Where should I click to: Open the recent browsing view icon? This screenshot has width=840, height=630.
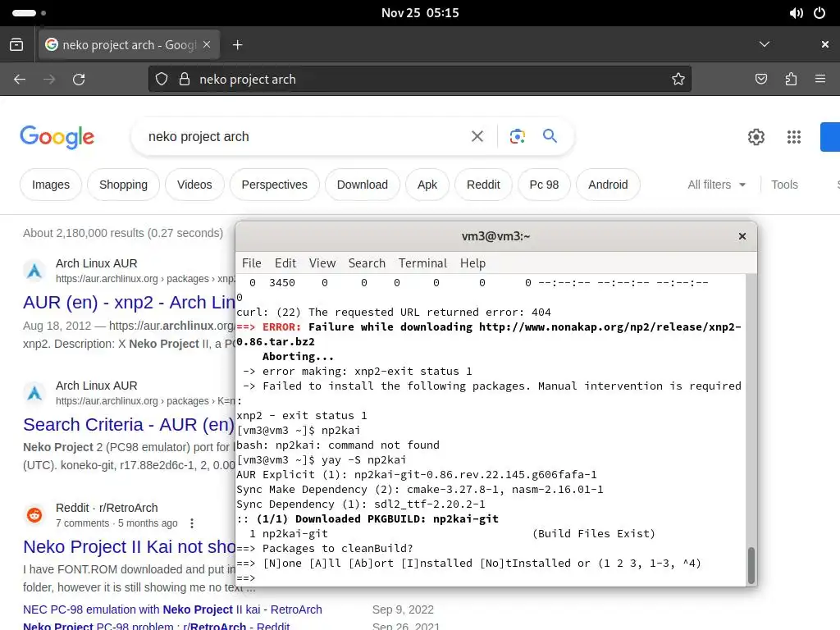pos(16,44)
